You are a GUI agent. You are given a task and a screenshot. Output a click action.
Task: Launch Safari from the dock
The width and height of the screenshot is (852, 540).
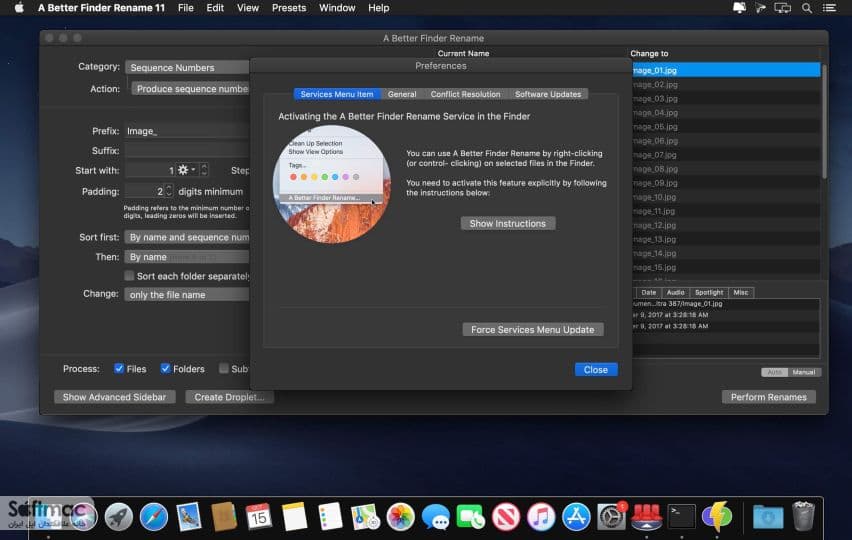coord(154,516)
